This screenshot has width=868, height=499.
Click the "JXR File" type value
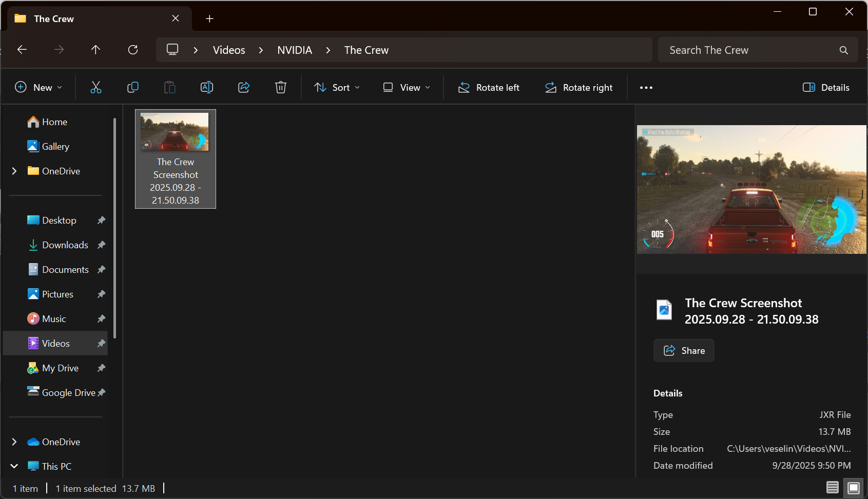click(835, 415)
